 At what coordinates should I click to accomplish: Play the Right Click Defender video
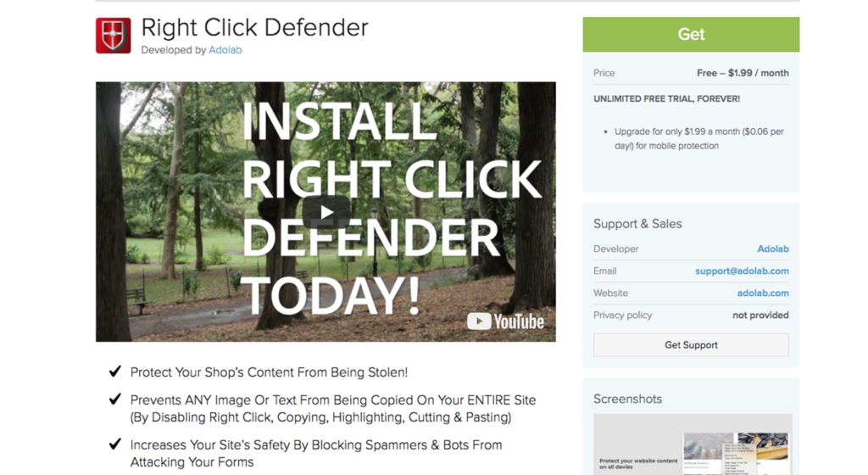click(326, 212)
